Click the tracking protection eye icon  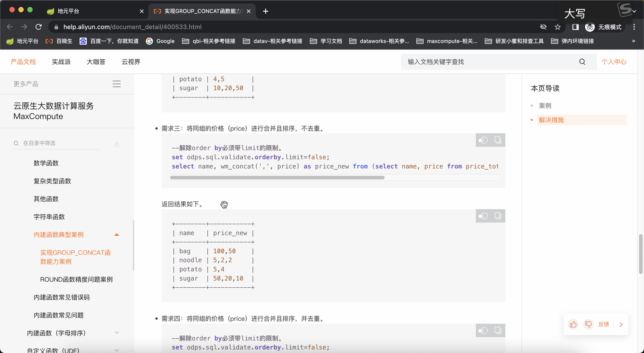(543, 27)
